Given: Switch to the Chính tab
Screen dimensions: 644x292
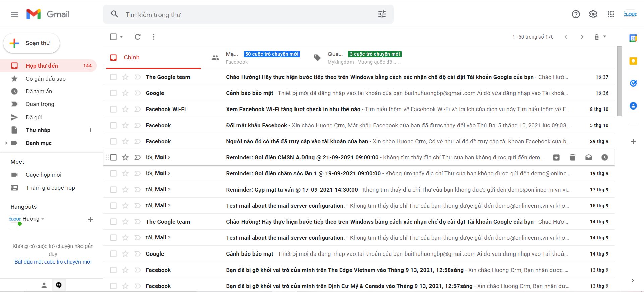Looking at the screenshot, I should pos(154,57).
